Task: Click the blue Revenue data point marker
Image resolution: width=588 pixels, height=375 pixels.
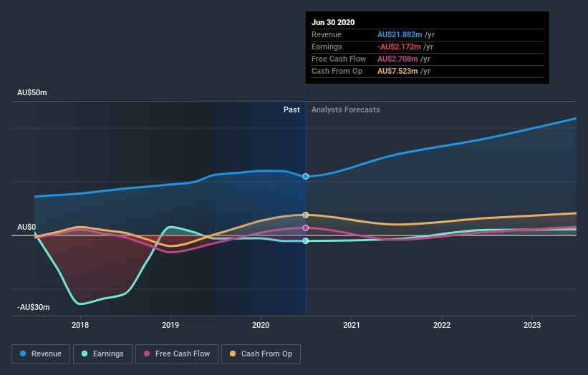Action: (306, 177)
